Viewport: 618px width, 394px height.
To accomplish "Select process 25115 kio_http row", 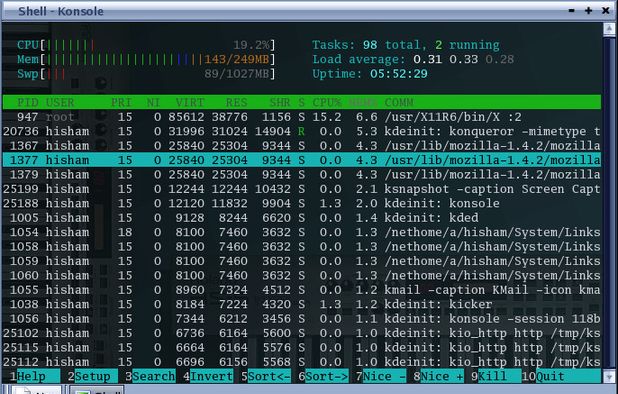I will [302, 348].
